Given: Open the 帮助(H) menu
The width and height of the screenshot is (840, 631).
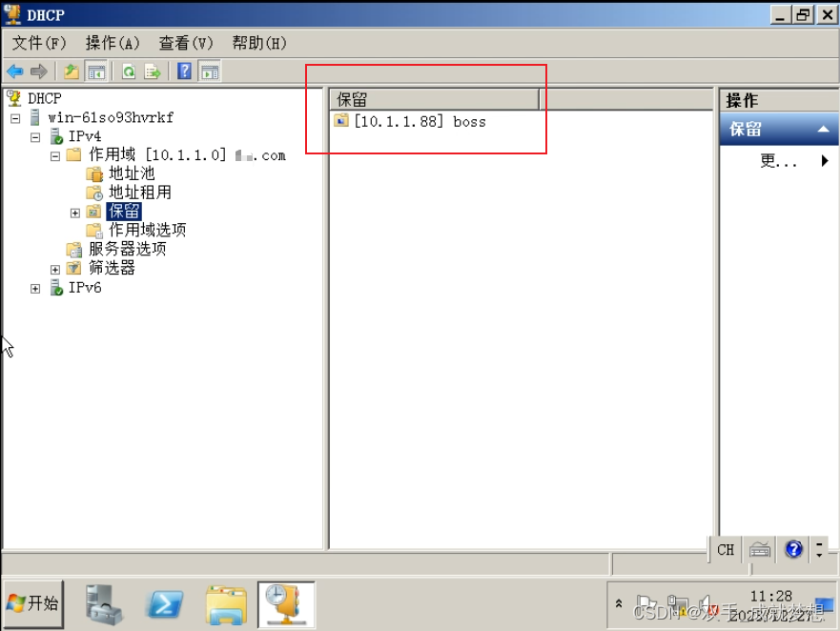Looking at the screenshot, I should (259, 43).
